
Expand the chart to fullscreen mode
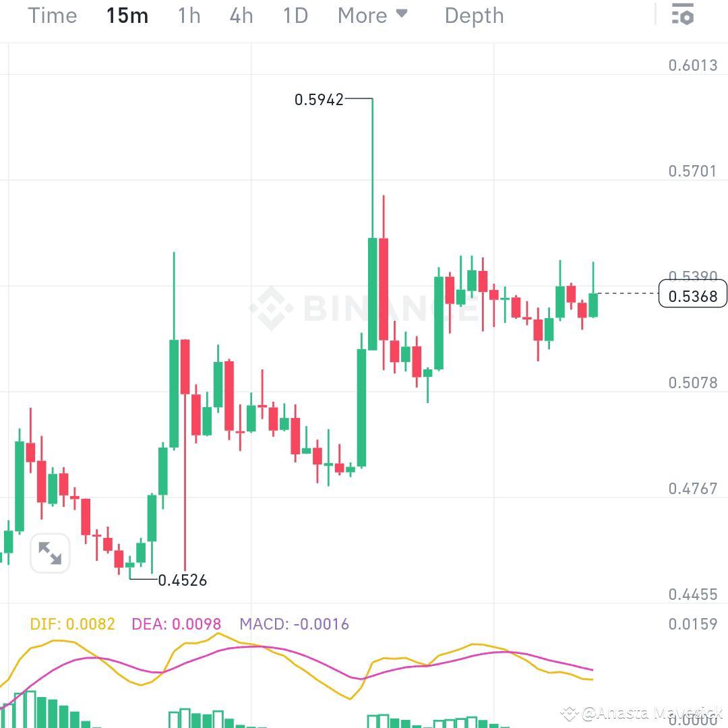(50, 552)
